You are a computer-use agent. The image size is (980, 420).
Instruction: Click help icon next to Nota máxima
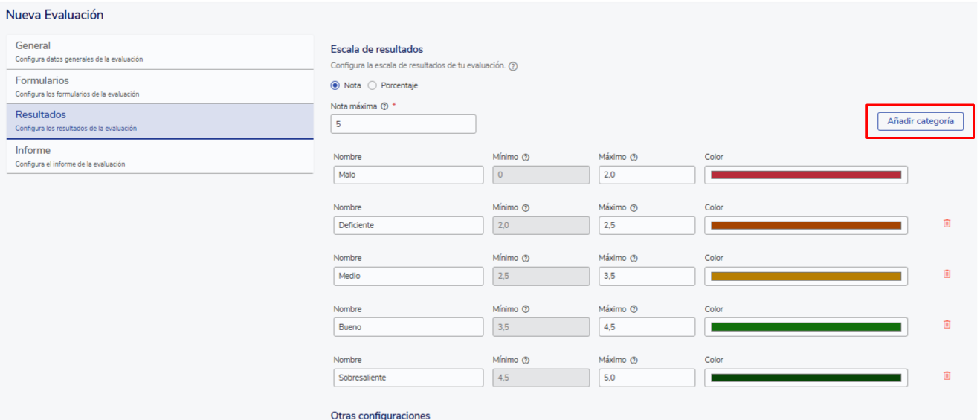pos(384,106)
